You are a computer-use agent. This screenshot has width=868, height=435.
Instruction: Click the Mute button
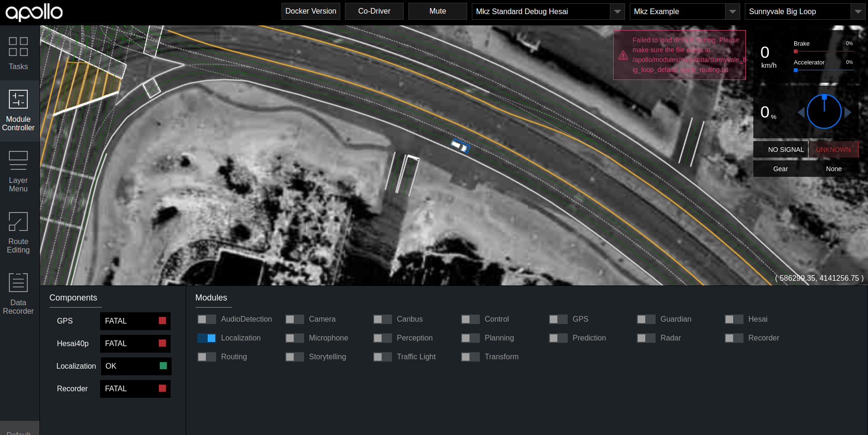(438, 11)
